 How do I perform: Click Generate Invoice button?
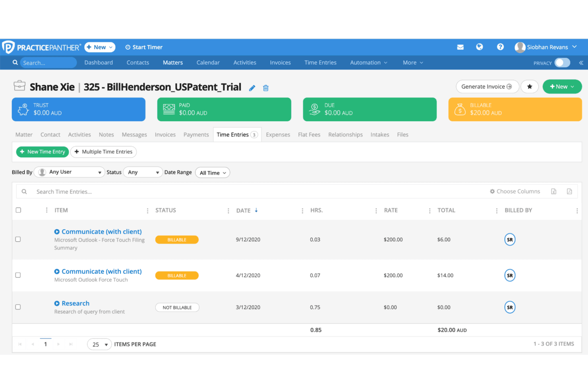[x=487, y=87]
